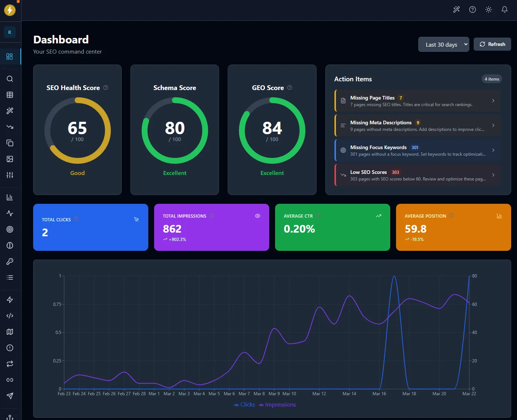This screenshot has width=517, height=420.
Task: Click the help question mark icon
Action: pos(473,9)
